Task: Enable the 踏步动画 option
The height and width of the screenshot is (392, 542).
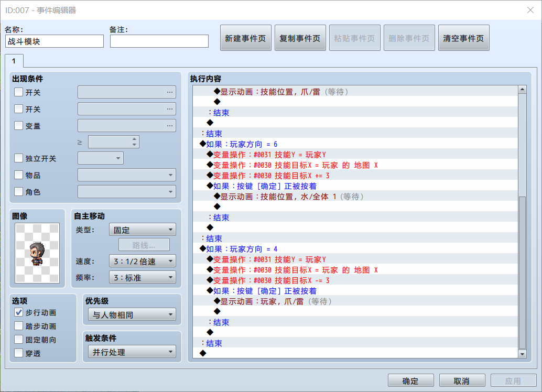Action: point(19,326)
